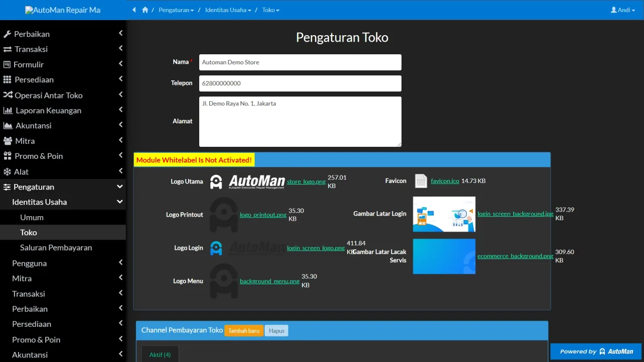Open the login_screen_background.jpg link
The width and height of the screenshot is (644, 362).
pyautogui.click(x=515, y=214)
